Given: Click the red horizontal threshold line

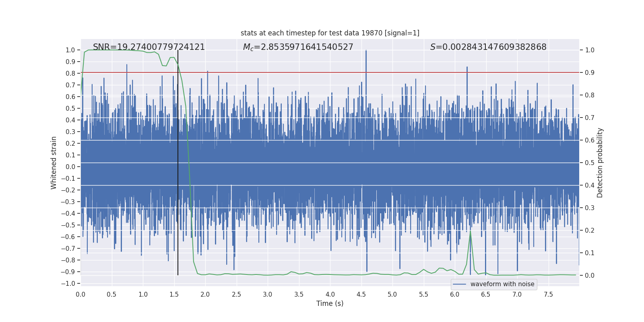Looking at the screenshot, I should 330,72.
